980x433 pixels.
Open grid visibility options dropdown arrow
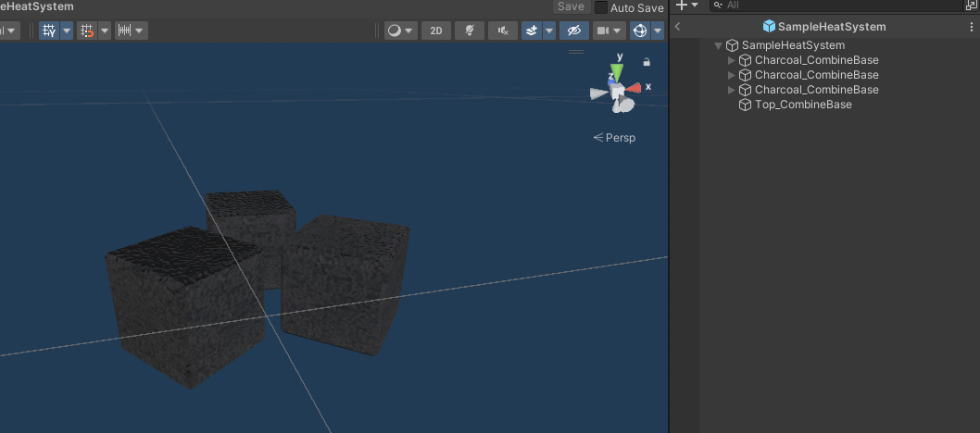tap(67, 31)
